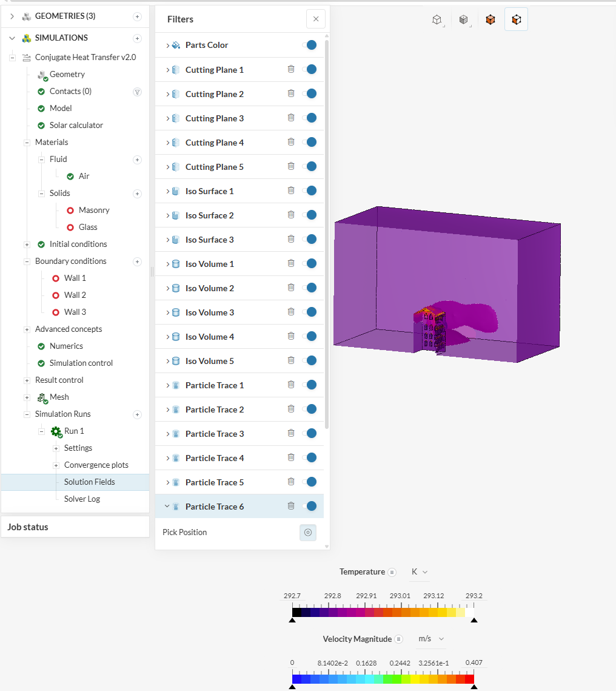Viewport: 616px width, 691px height.
Task: Open the Velocity Magnitude legend options icon
Action: pos(398,639)
